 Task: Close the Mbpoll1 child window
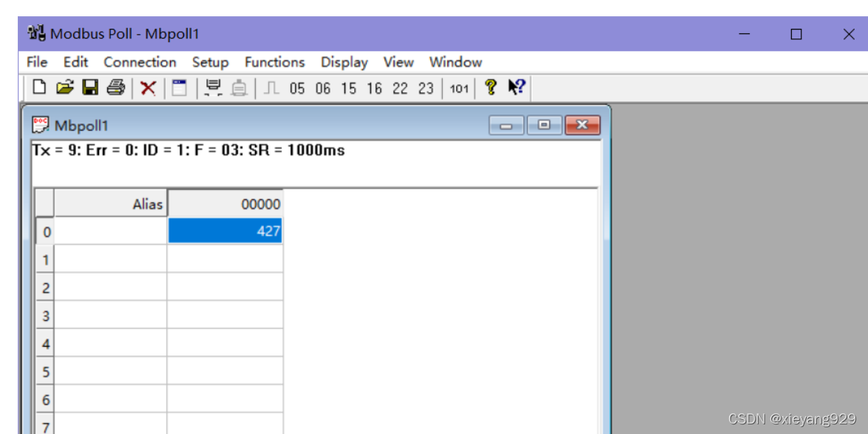583,126
